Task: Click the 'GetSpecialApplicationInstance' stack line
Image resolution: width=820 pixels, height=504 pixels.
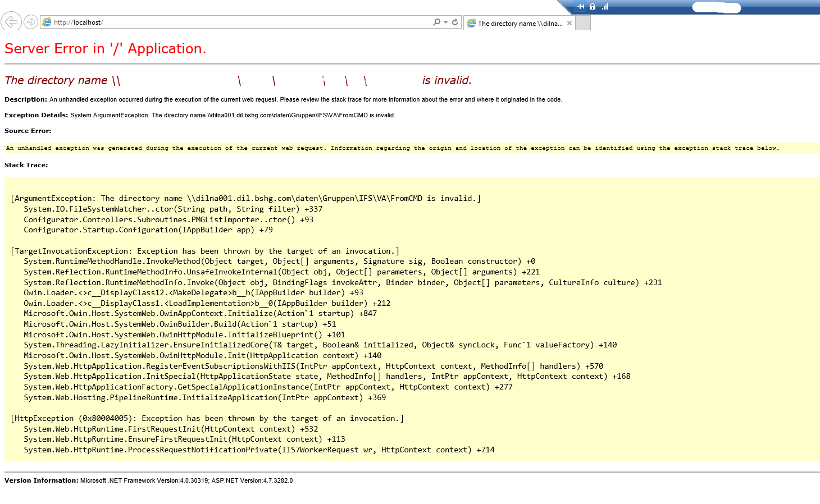Action: [268, 387]
